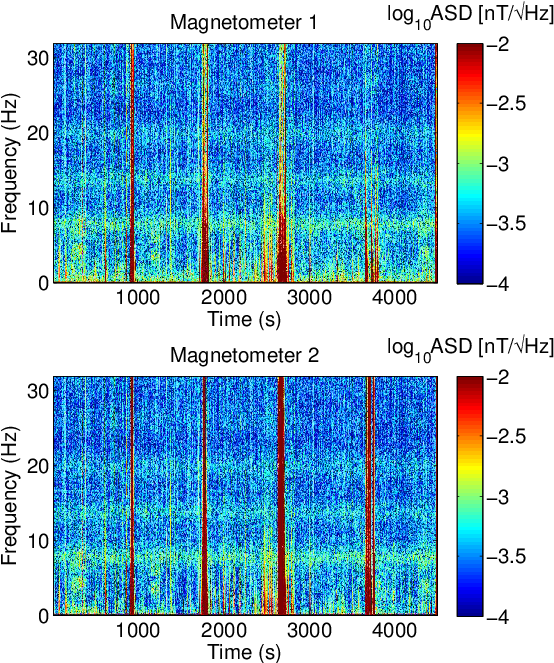Click the -3.5 label on the top colorbar

click(507, 223)
